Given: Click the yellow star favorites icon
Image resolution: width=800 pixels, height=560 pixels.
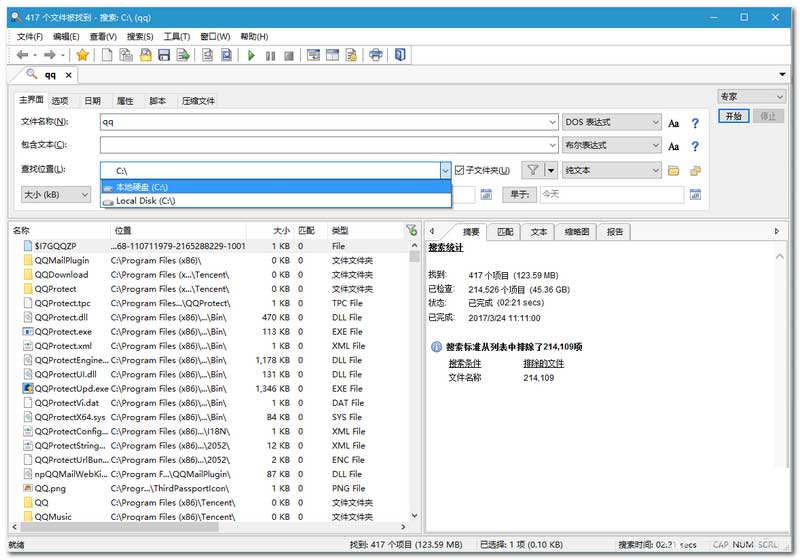Looking at the screenshot, I should pyautogui.click(x=83, y=55).
